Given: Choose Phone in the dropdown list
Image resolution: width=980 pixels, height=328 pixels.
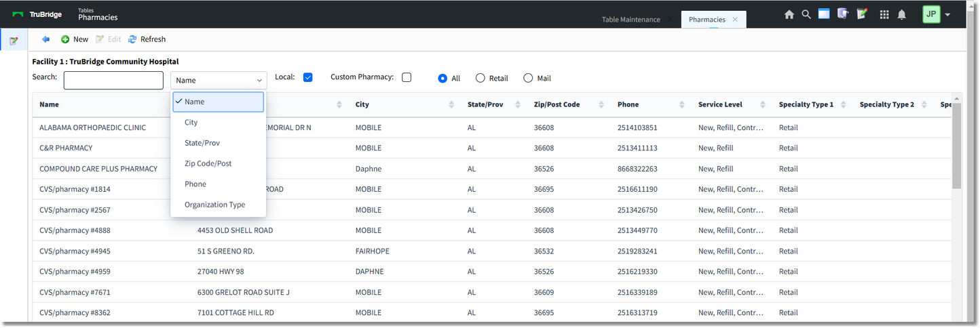Looking at the screenshot, I should coord(218,184).
